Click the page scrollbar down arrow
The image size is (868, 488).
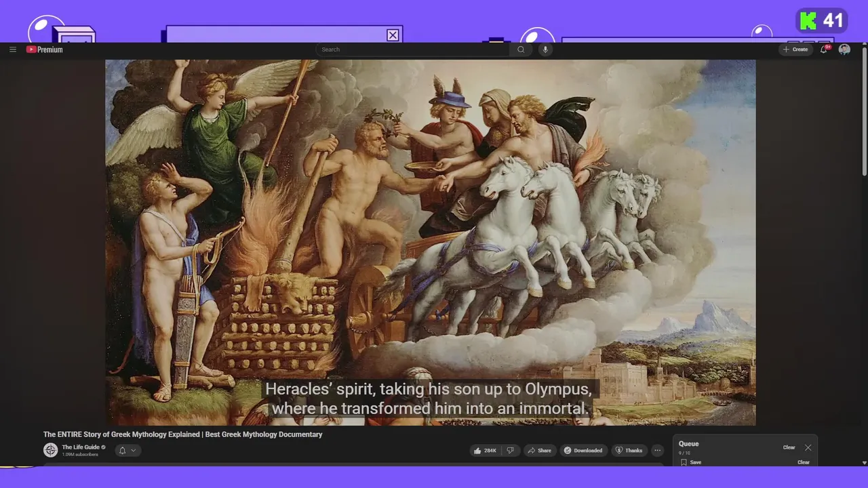864,462
